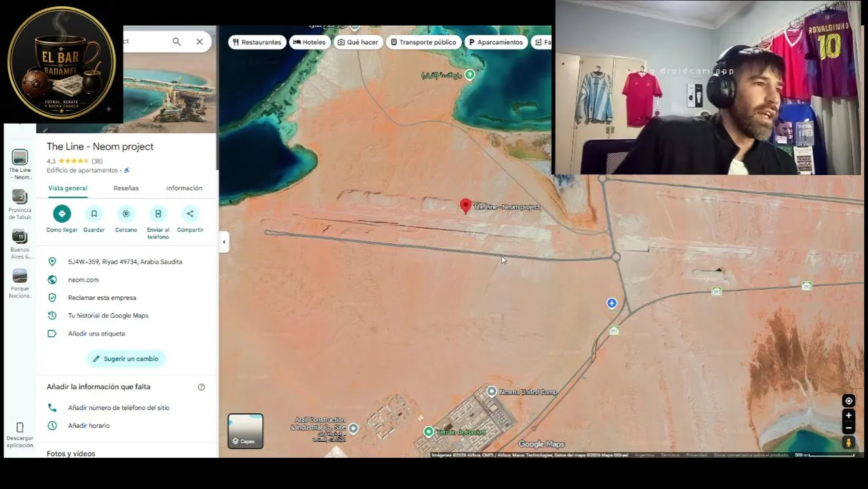The height and width of the screenshot is (489, 868).
Task: Click the Sugerir un cambio button
Action: 126,359
